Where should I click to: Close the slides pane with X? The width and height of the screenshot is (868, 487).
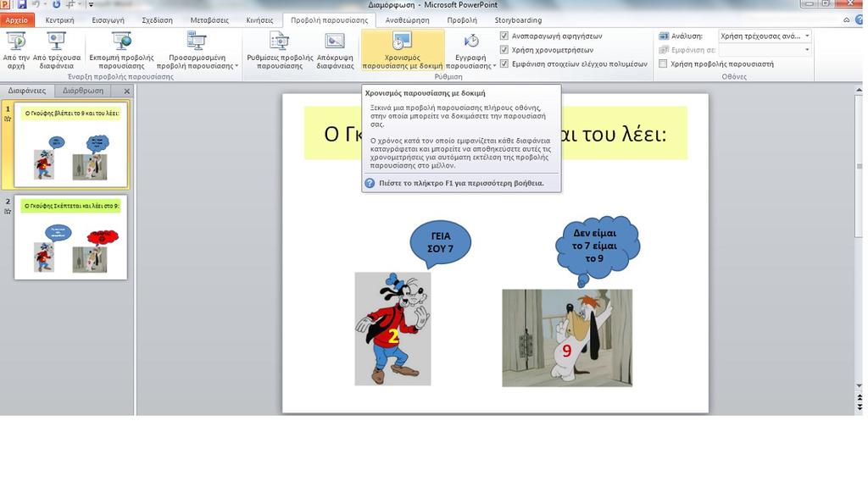(127, 91)
